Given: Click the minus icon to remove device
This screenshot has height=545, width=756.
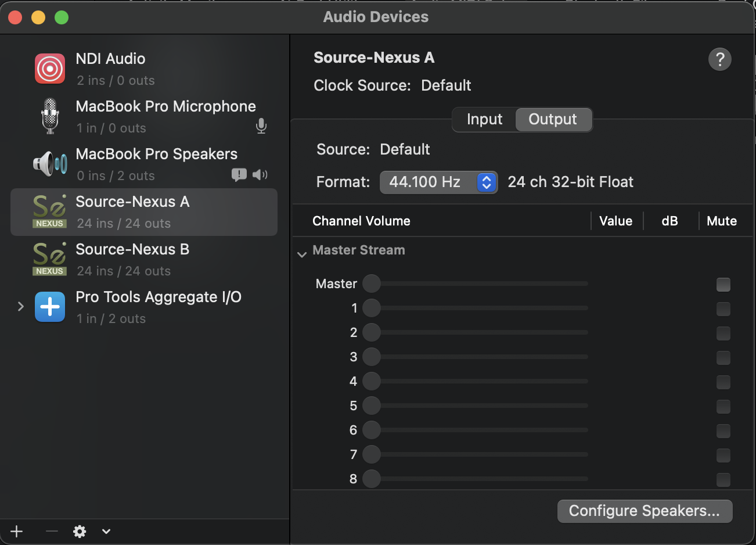Looking at the screenshot, I should [52, 531].
